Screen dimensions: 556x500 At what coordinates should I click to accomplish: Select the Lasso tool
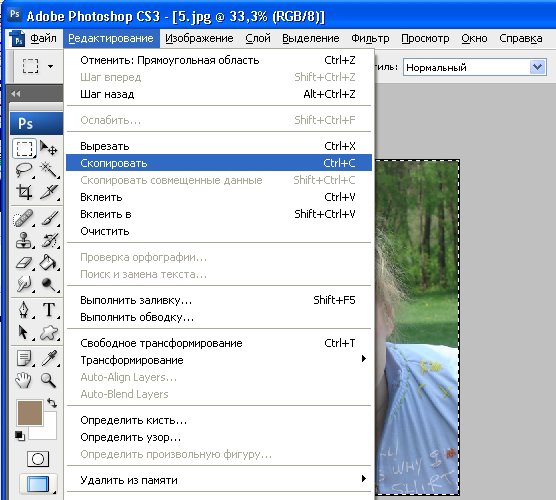(x=24, y=170)
